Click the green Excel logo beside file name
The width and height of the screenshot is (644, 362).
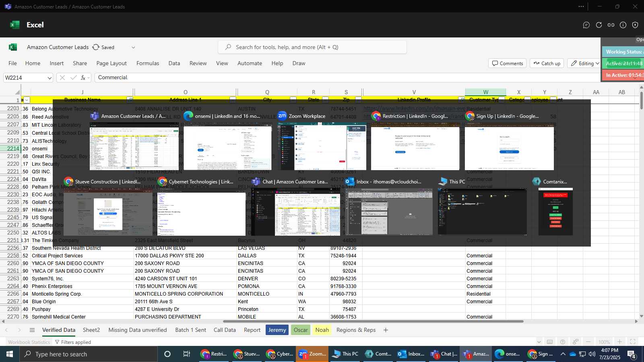coord(13,47)
